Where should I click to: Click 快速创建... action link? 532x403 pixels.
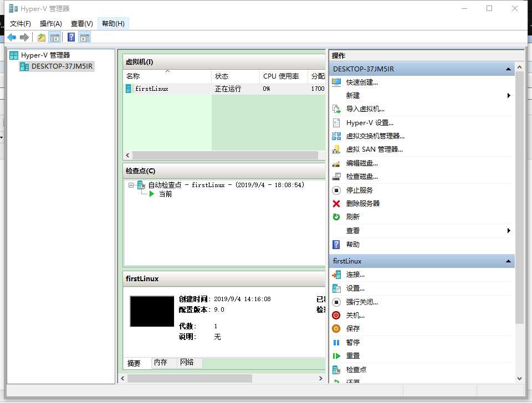362,82
